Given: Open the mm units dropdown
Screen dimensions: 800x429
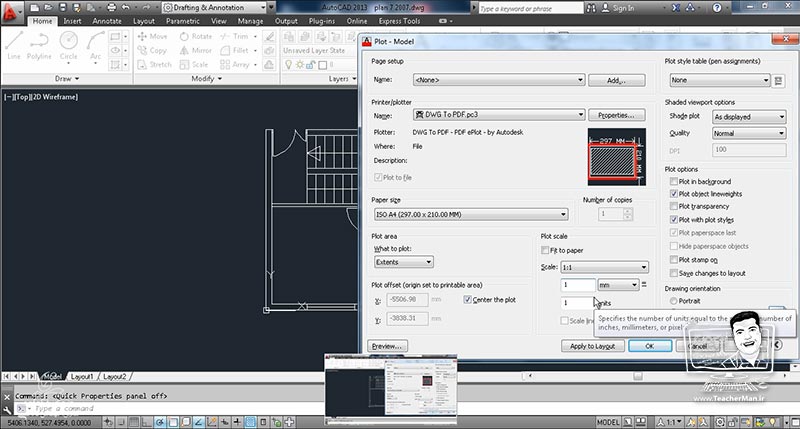Looking at the screenshot, I should [x=618, y=285].
